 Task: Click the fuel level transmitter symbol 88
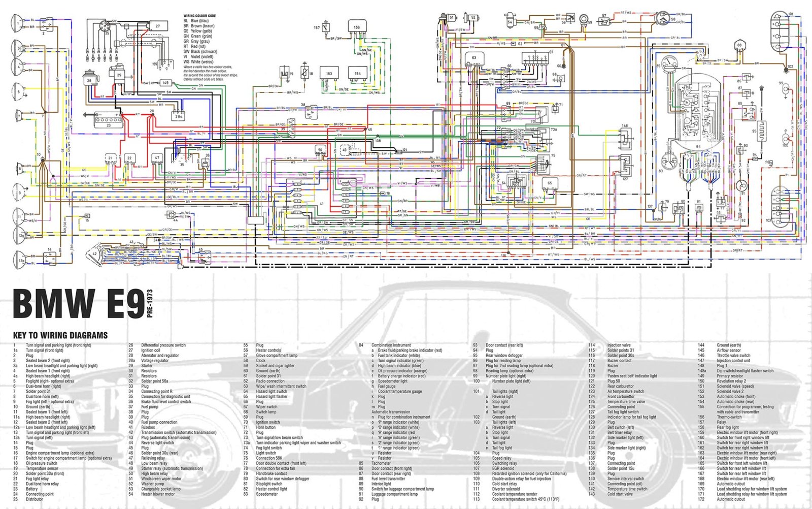pyautogui.click(x=739, y=46)
